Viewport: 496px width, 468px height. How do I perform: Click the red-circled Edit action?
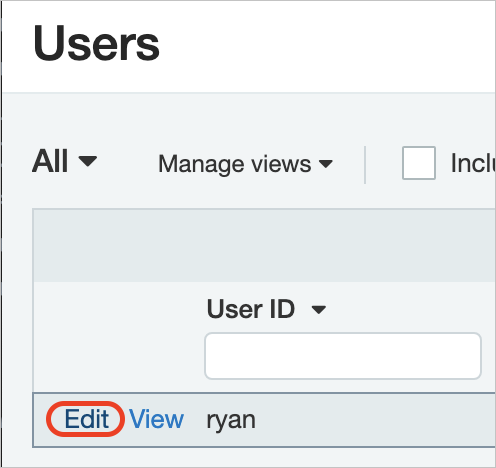click(86, 419)
